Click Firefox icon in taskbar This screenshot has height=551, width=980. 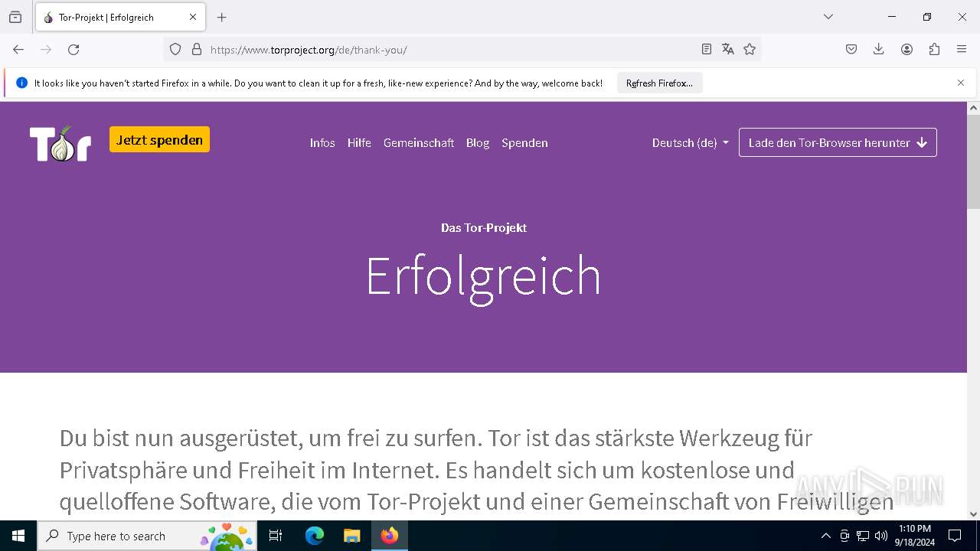[390, 536]
